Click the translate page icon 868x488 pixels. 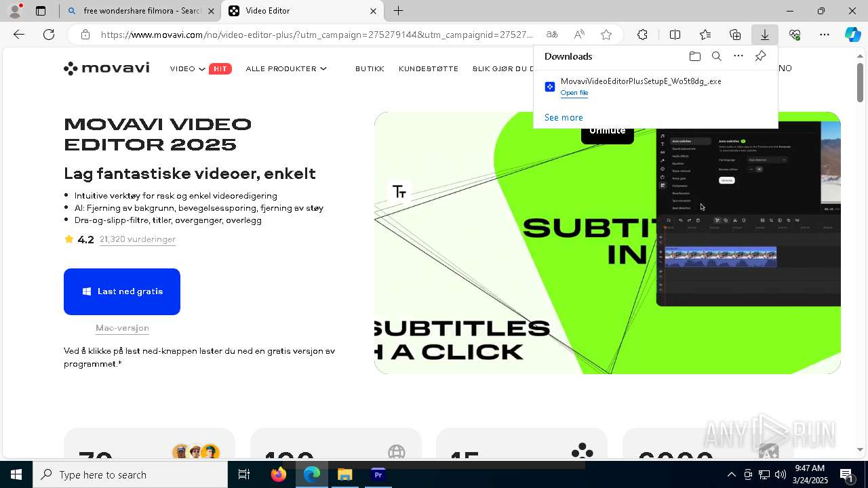(x=552, y=35)
